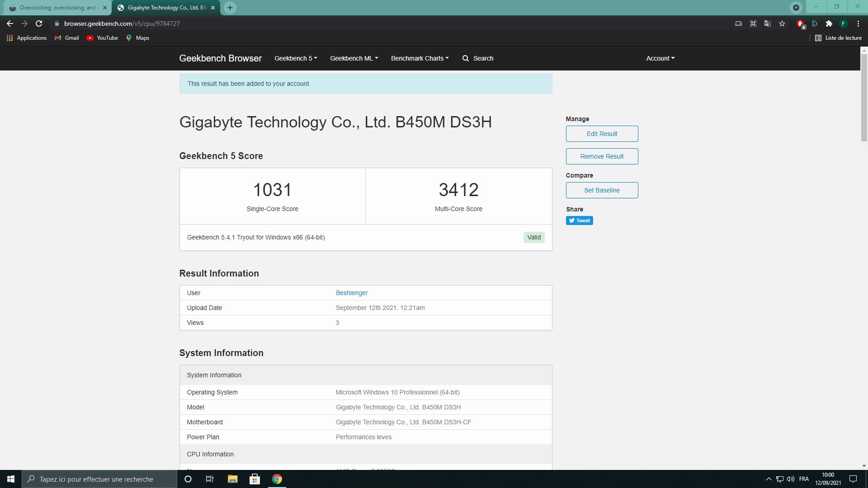This screenshot has width=868, height=488.
Task: Click the Set Baseline button
Action: pyautogui.click(x=602, y=190)
